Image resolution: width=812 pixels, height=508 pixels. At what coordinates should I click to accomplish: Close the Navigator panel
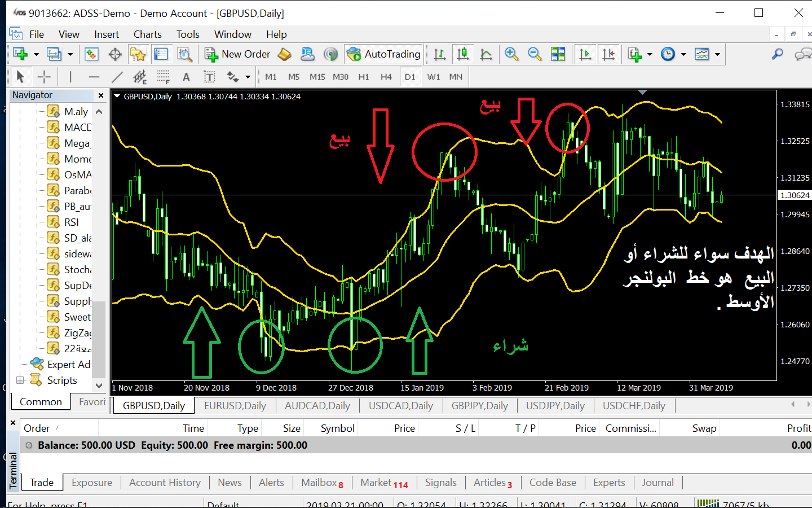pyautogui.click(x=101, y=95)
